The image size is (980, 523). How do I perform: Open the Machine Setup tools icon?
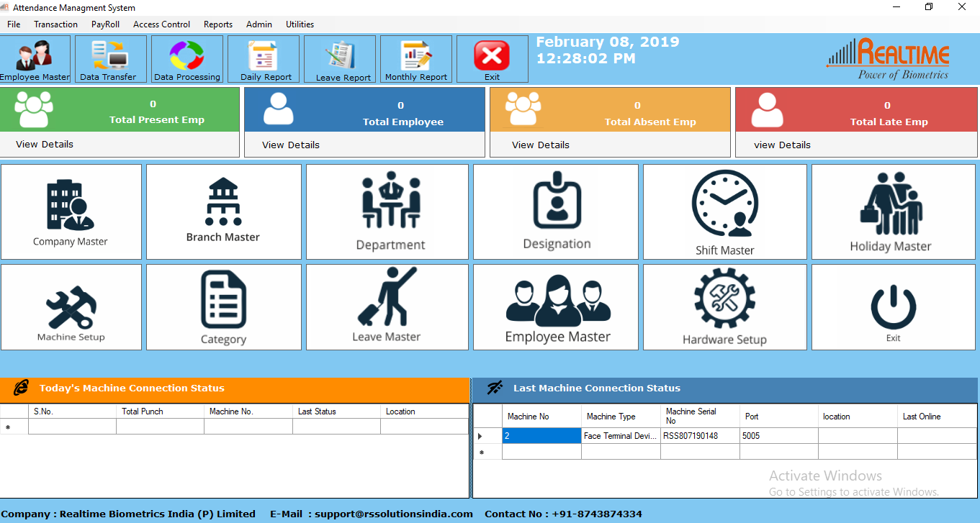[x=71, y=306]
